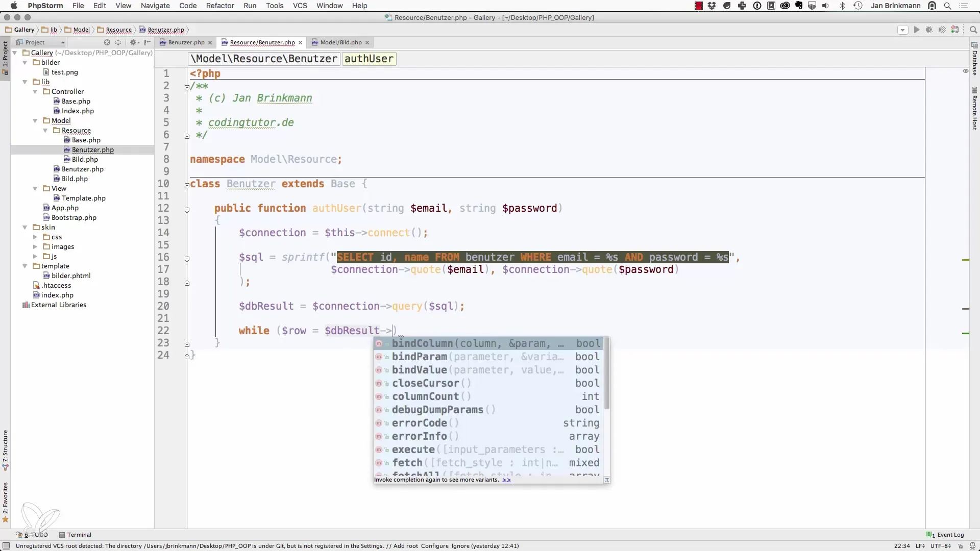Click the Run (play) toolbar icon
Viewport: 980px width, 551px height.
[916, 30]
